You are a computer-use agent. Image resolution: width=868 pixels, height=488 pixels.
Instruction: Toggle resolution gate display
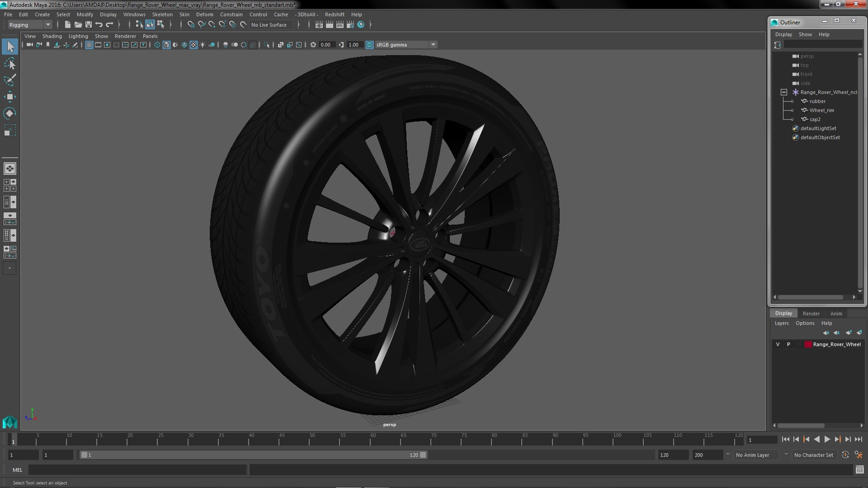pyautogui.click(x=107, y=45)
